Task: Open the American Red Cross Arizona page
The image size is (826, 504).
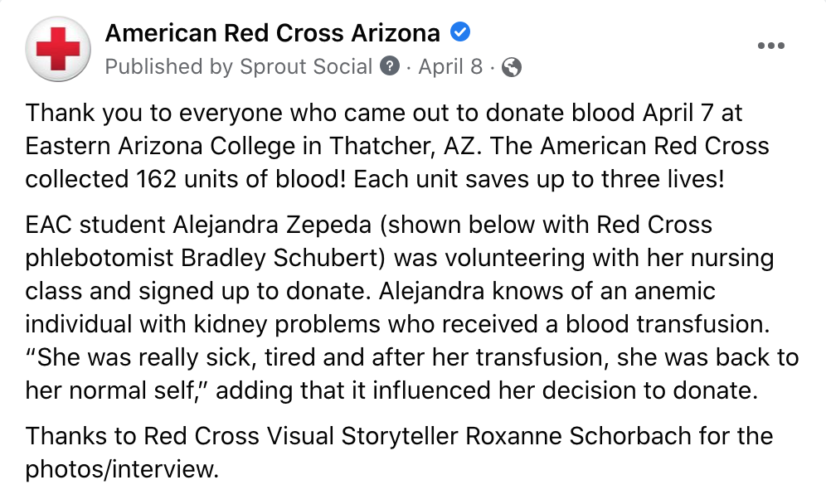Action: click(272, 32)
